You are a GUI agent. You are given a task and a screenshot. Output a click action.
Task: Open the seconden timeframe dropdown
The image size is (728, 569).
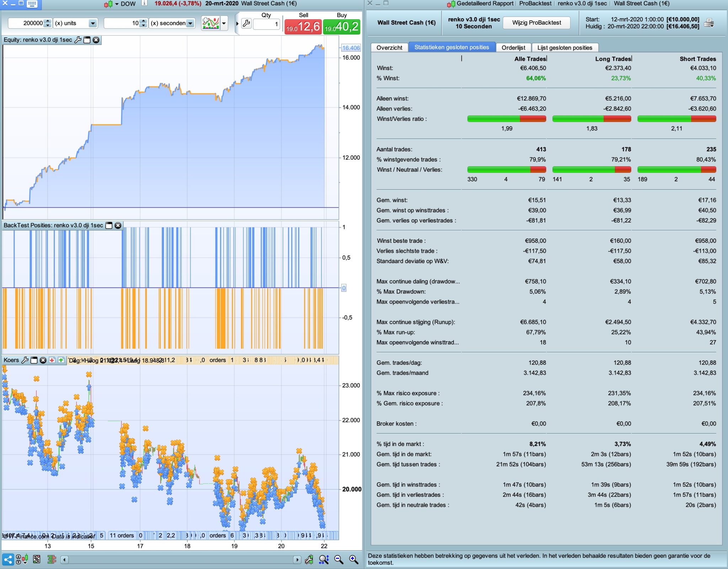point(191,23)
